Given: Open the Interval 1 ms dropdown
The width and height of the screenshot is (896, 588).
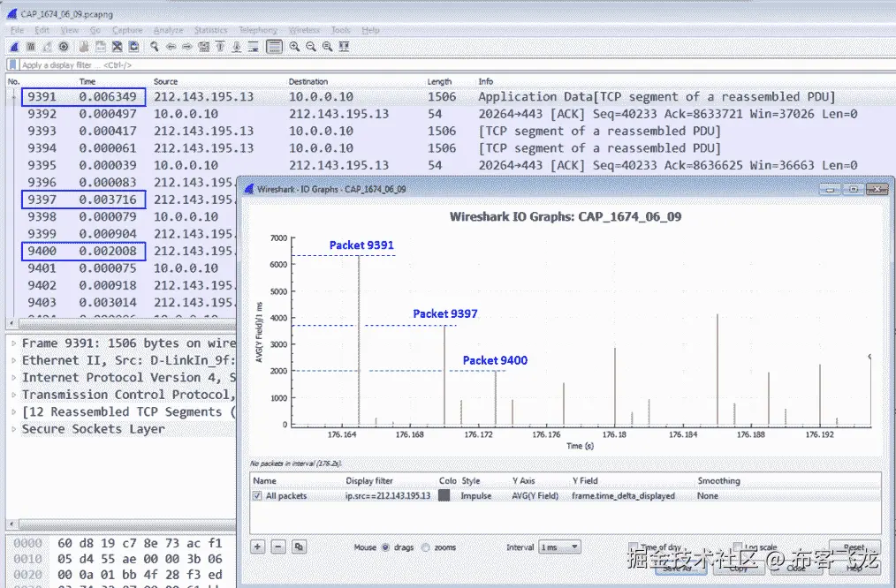Looking at the screenshot, I should (560, 547).
